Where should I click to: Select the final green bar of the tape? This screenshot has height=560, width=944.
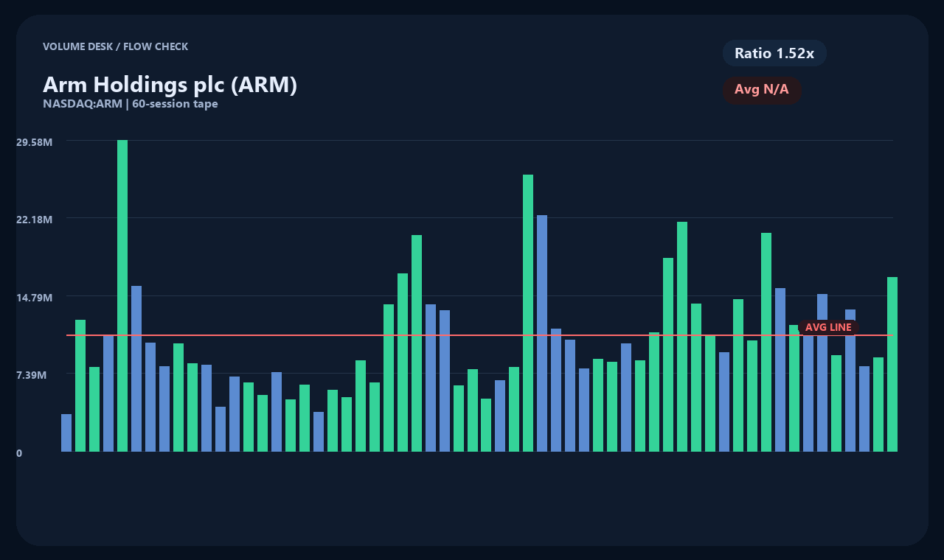tap(892, 364)
